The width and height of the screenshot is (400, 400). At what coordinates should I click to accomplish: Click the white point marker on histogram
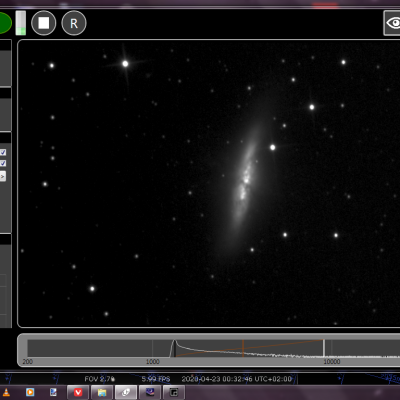pyautogui.click(x=324, y=348)
